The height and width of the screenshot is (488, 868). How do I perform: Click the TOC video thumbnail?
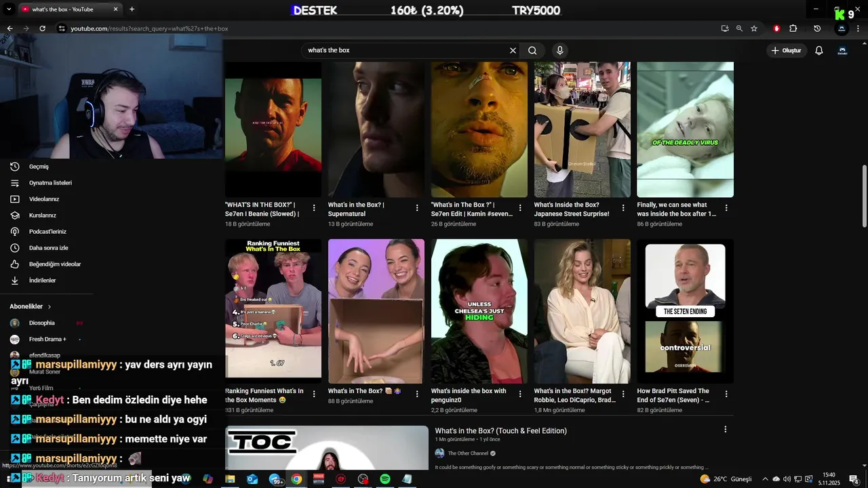coord(327,448)
